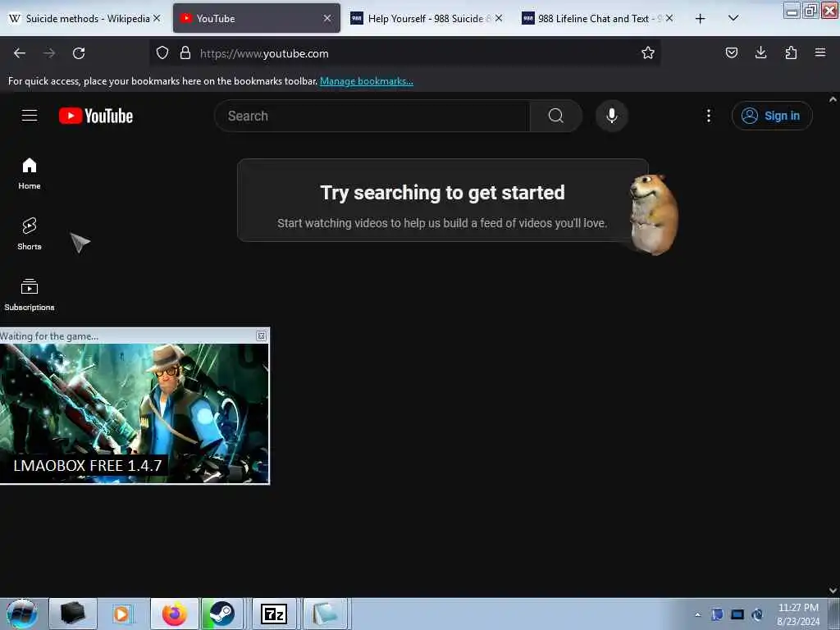840x630 pixels.
Task: Open Firefox application menu
Action: [x=820, y=52]
